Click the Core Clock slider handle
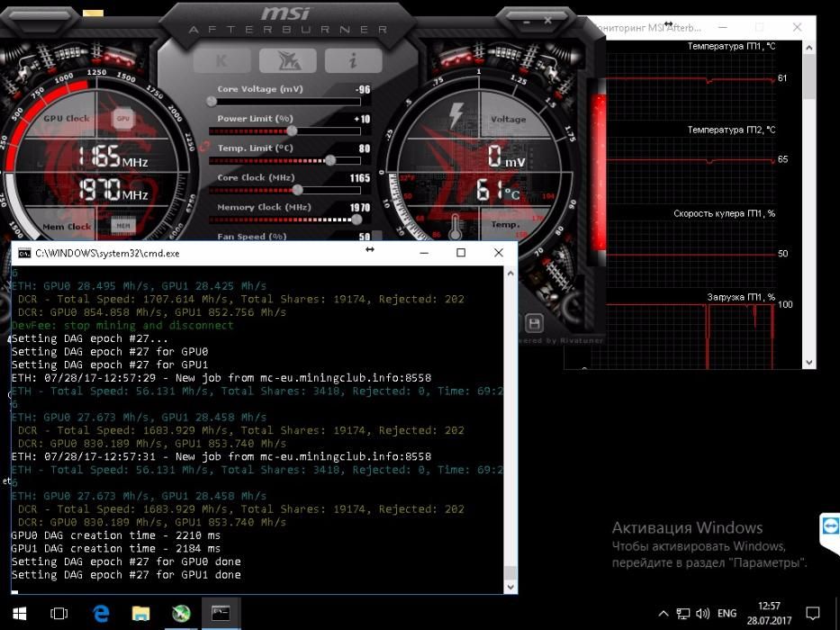 pyautogui.click(x=297, y=190)
